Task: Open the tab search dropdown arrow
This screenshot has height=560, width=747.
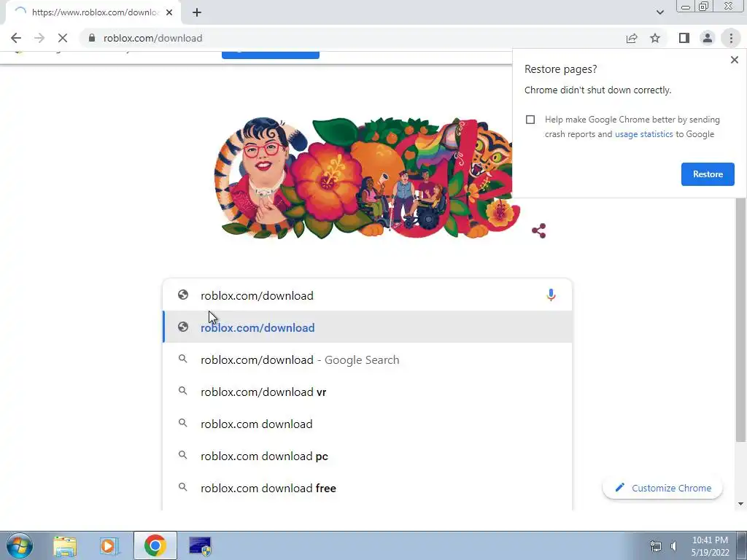Action: 659,12
